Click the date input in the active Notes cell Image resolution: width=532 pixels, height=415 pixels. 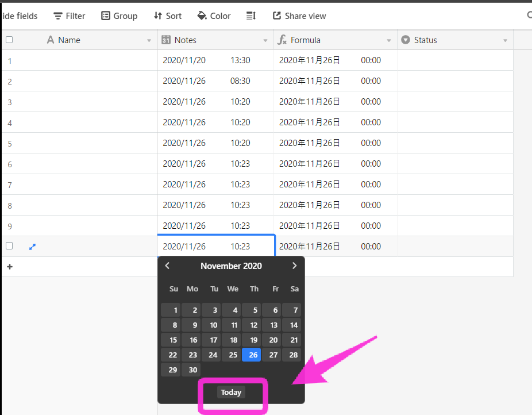(184, 247)
